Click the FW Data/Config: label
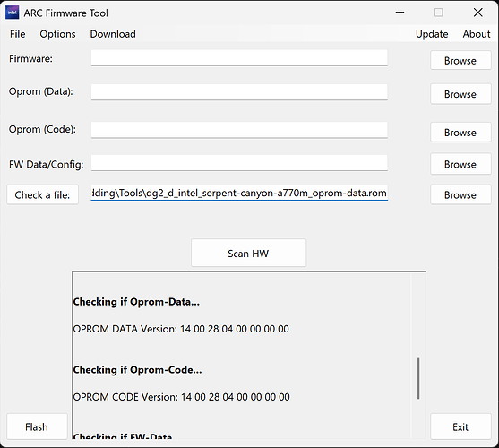 pyautogui.click(x=47, y=165)
